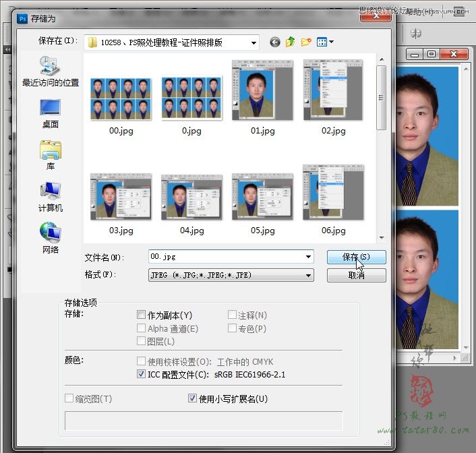Expand the file name dropdown arrow
476x453 pixels.
[308, 257]
